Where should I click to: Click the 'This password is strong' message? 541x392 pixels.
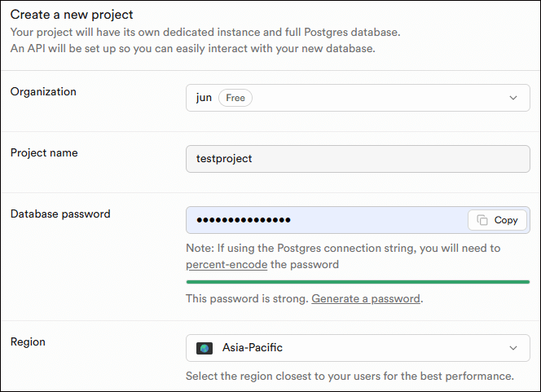[247, 299]
